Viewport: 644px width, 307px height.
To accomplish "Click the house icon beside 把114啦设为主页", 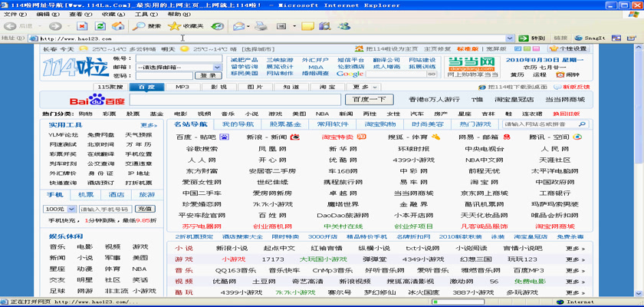I will click(359, 48).
